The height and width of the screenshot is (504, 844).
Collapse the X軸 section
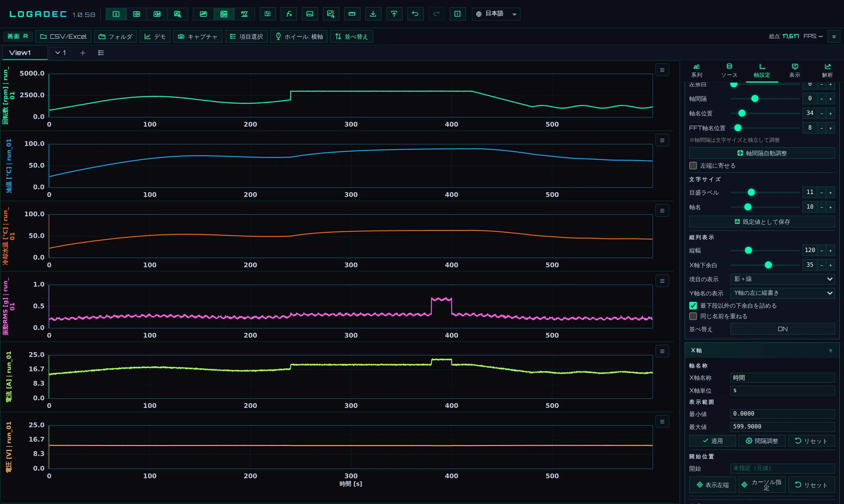tap(762, 350)
